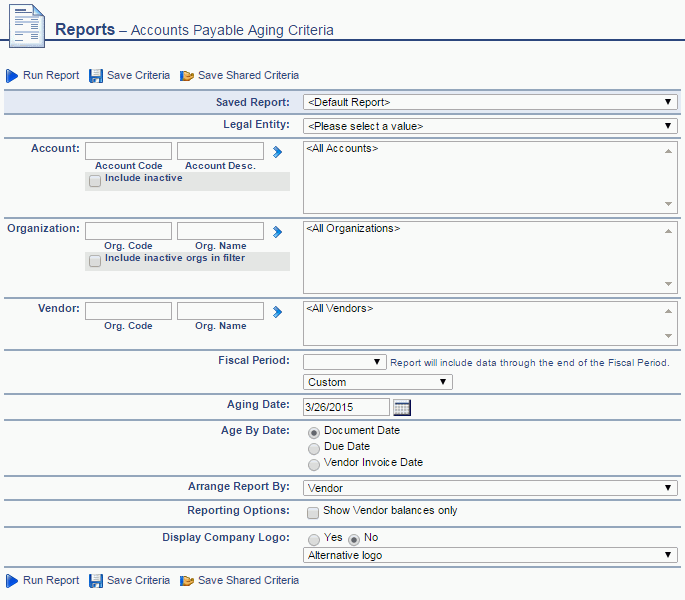Image resolution: width=685 pixels, height=600 pixels.
Task: Click the bottom Save Criteria link
Action: (x=138, y=581)
